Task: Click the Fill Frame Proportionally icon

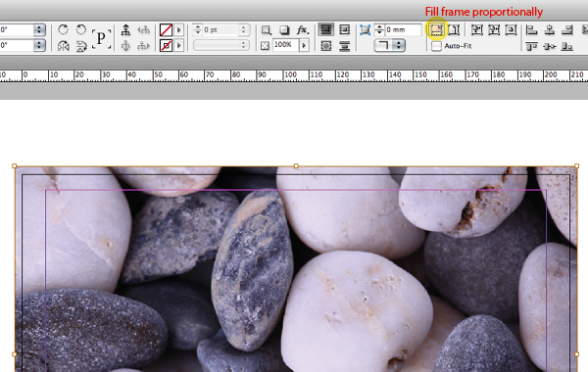Action: [436, 29]
